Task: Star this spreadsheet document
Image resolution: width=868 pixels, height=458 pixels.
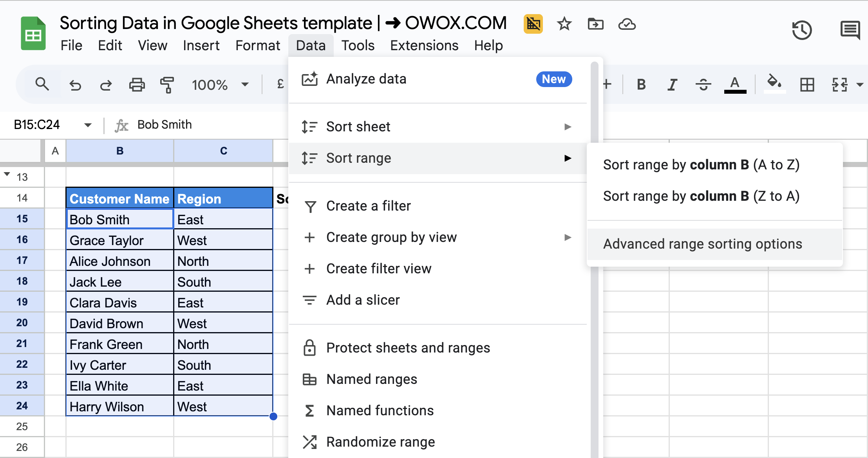Action: (x=564, y=24)
